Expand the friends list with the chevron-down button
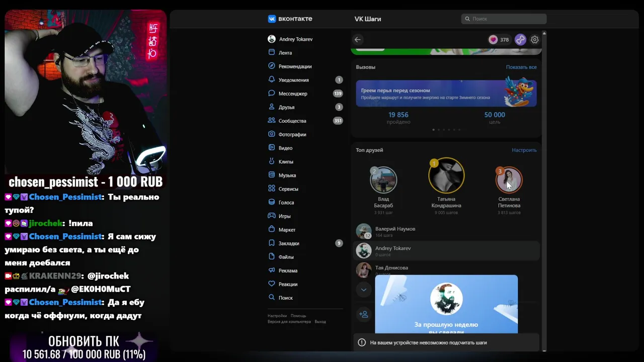 [x=363, y=290]
